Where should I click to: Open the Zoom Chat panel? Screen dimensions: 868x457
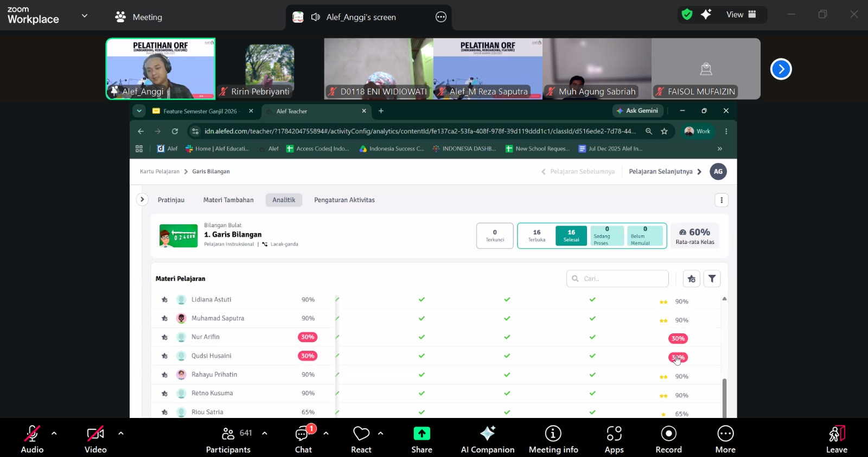point(303,440)
